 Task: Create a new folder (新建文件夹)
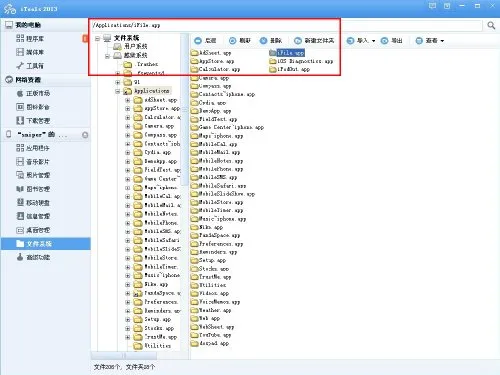click(x=314, y=41)
